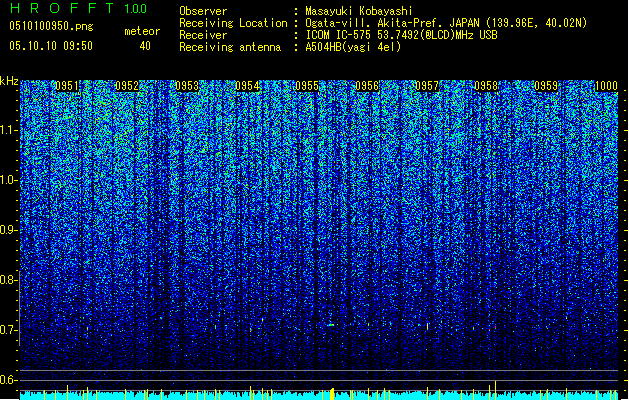The height and width of the screenshot is (400, 629).
Task: Click the Ogata-vill. Akita-Pref. JAPAN location text
Action: click(446, 23)
